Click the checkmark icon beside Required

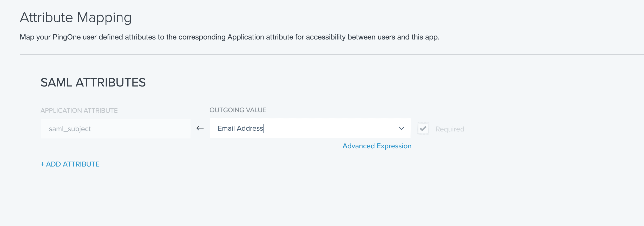(423, 129)
